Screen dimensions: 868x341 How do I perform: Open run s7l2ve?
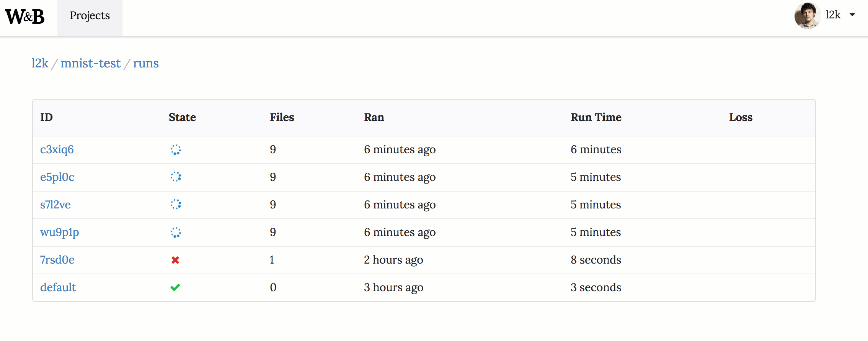pos(55,205)
